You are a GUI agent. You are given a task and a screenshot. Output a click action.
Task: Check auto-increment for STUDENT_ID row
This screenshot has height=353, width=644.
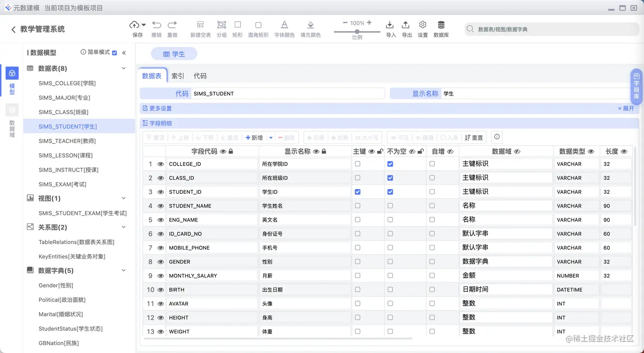pos(432,192)
